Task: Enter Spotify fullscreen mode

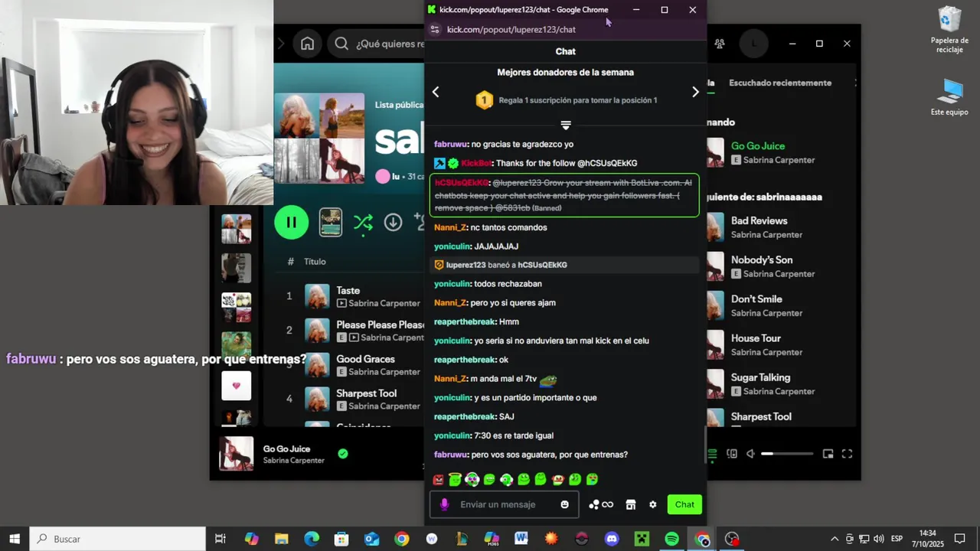Action: coord(847,454)
